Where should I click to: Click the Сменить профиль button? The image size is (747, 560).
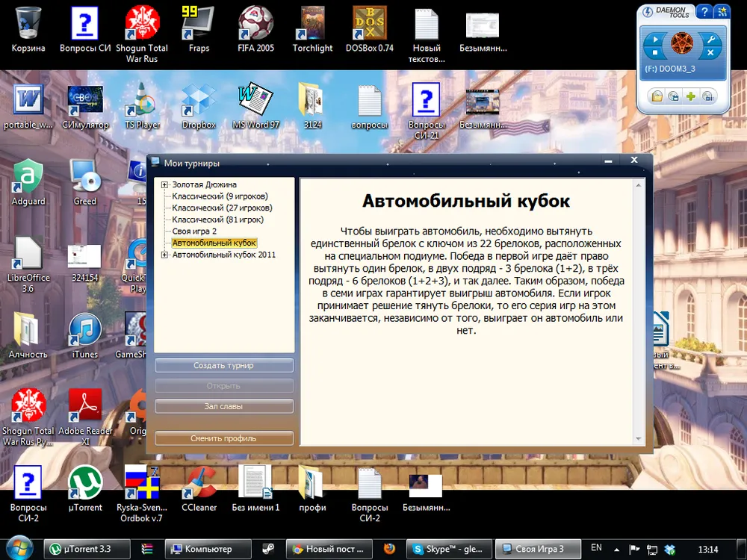(223, 438)
